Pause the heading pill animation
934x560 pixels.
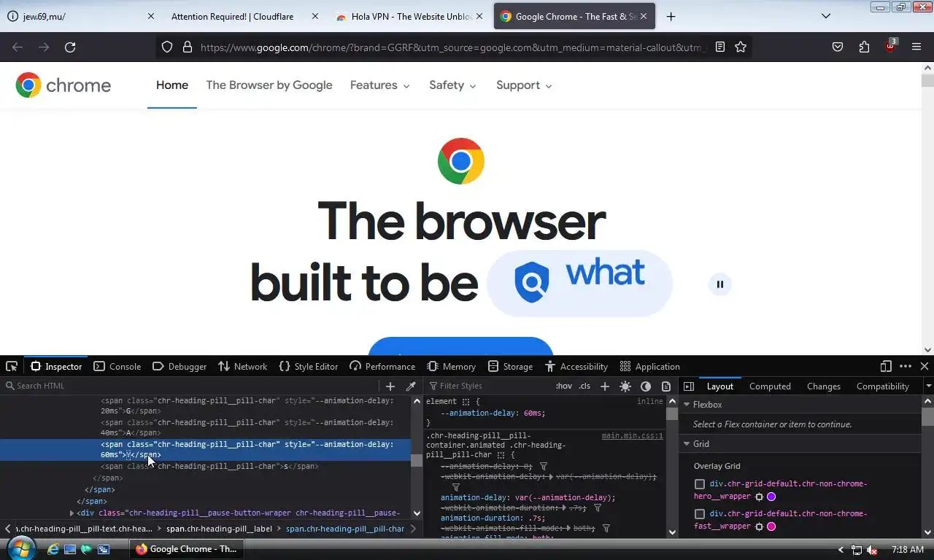[x=720, y=284]
